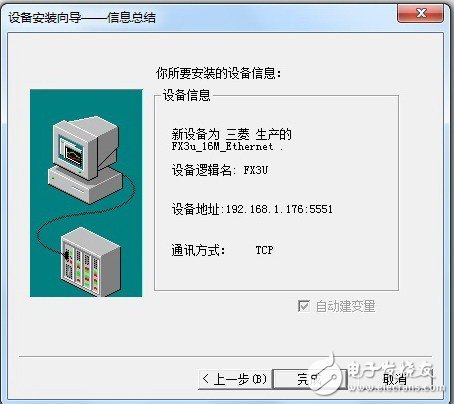Viewport: 454px width, 404px height.
Task: Click the wizard title bar 设备安装向导——信息总结
Action: 82,17
